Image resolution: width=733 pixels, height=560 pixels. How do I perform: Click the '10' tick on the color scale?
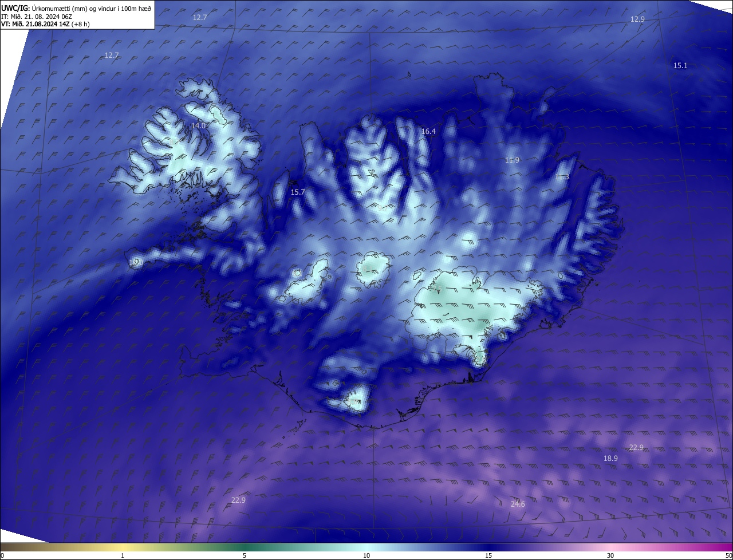tap(366, 555)
